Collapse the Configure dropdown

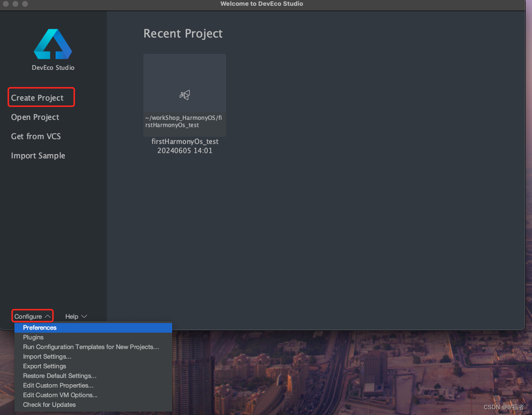pos(32,316)
